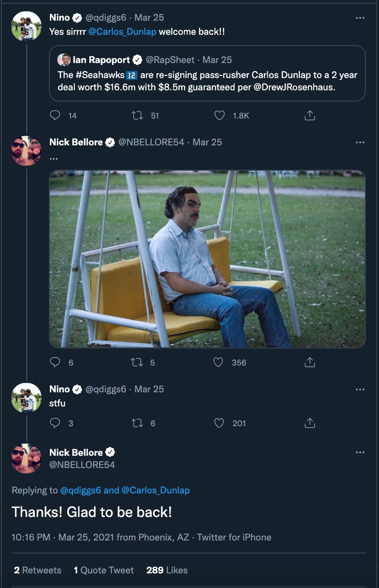Open more options on Nino's first tweet

360,18
